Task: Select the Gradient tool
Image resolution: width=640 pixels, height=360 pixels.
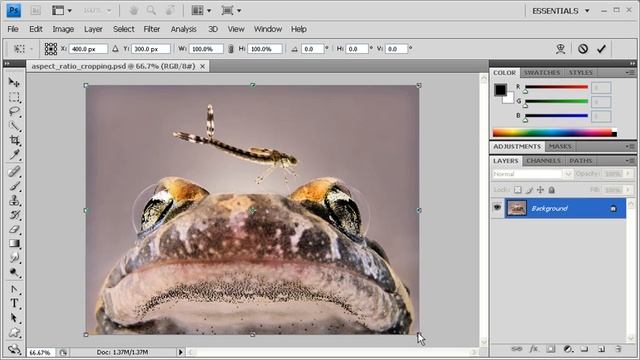Action: click(x=14, y=243)
